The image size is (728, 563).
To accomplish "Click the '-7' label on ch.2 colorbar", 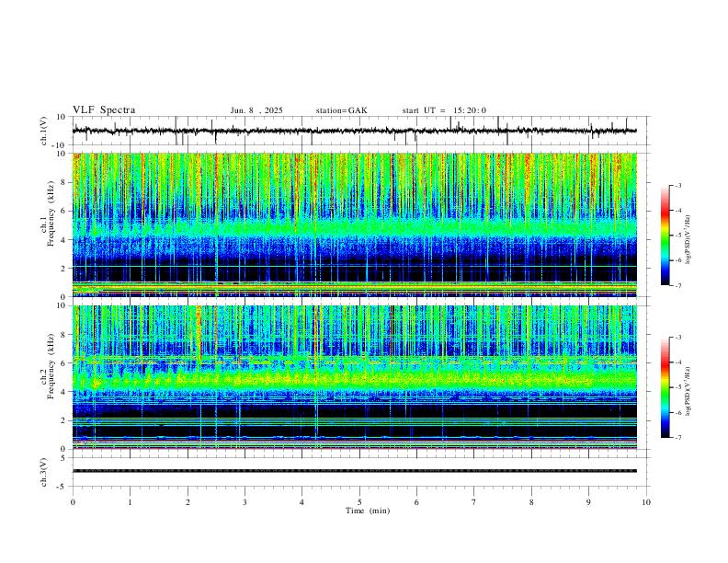I will point(677,438).
